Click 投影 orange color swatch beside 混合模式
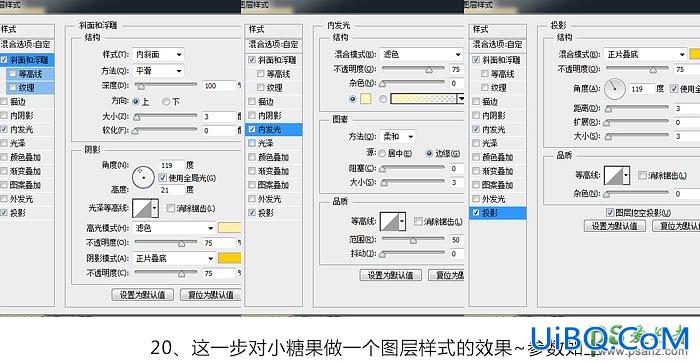Screen dimensions: 700x363 tap(695, 54)
